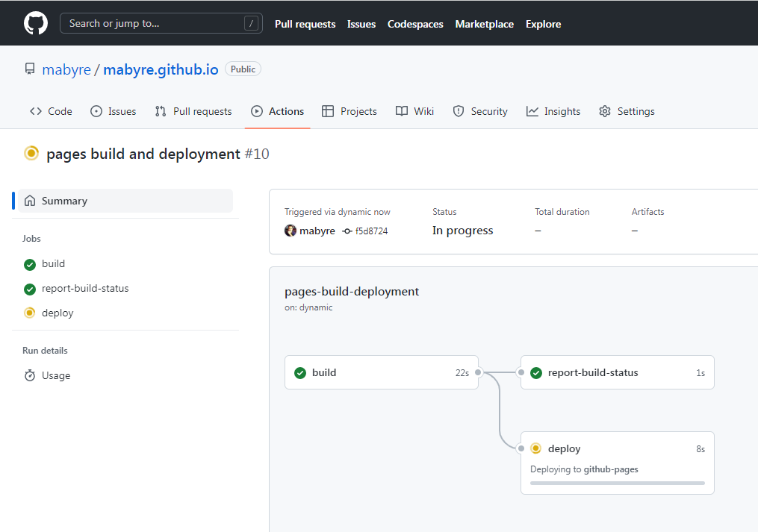The width and height of the screenshot is (758, 532).
Task: Switch to the repository Issues tab
Action: point(113,111)
